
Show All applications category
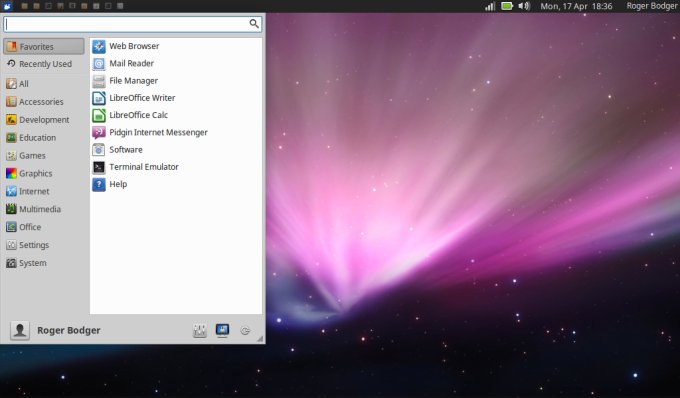point(44,84)
